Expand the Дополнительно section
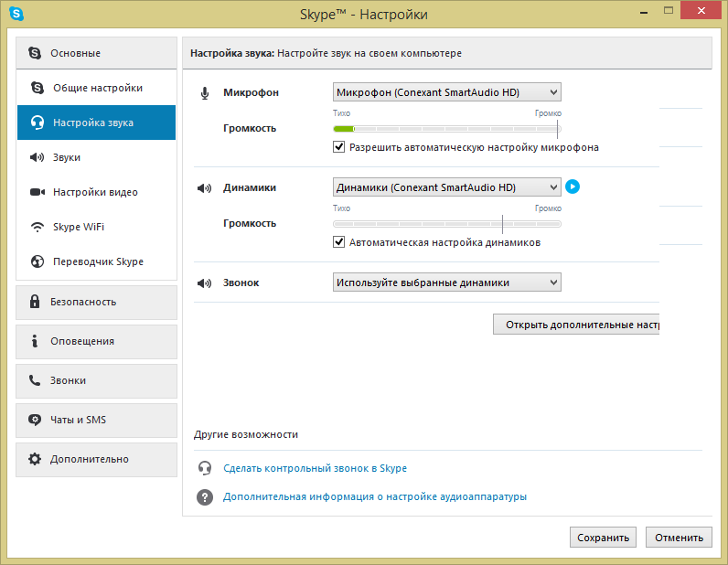 coord(97,459)
